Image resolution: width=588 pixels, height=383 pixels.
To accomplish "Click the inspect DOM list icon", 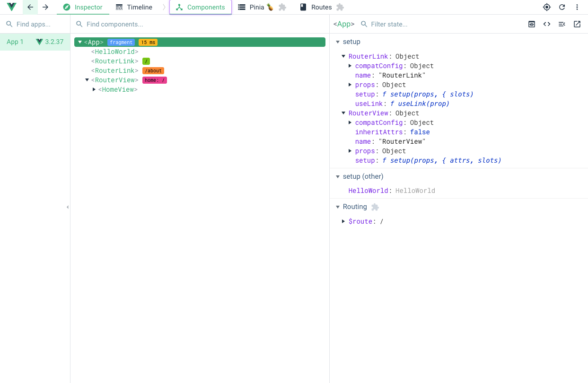I will (x=562, y=24).
